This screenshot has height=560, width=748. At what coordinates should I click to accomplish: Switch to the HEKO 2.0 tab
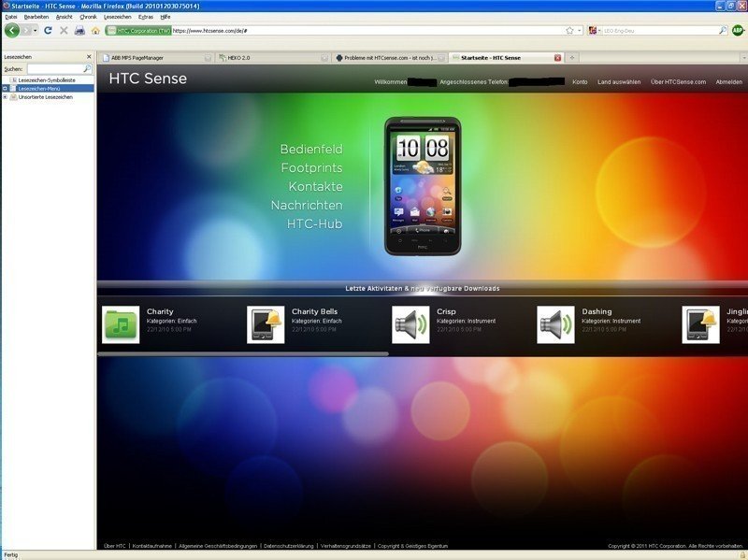tap(272, 58)
